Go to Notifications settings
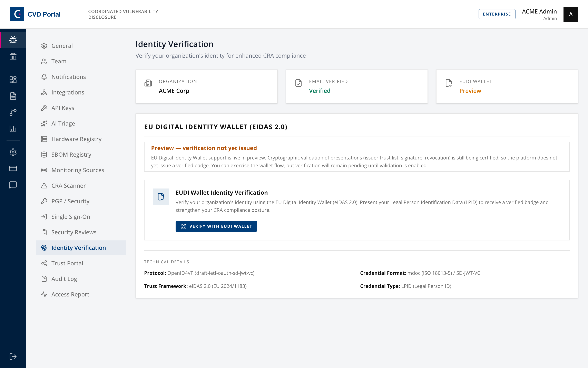Image resolution: width=588 pixels, height=368 pixels. [x=81, y=77]
